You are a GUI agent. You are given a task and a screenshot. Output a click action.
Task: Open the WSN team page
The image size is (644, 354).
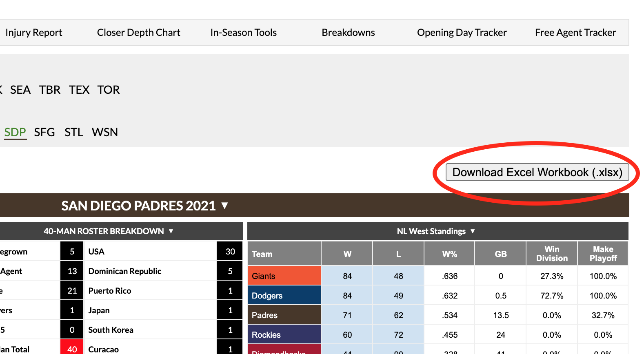(x=105, y=132)
